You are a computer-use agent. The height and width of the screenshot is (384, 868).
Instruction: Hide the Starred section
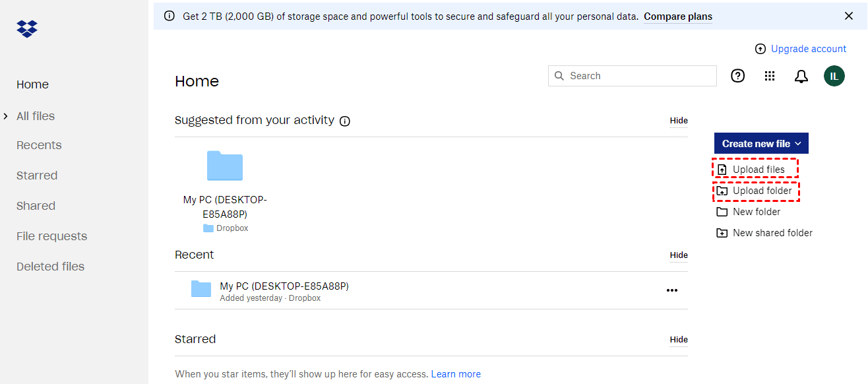coord(679,340)
